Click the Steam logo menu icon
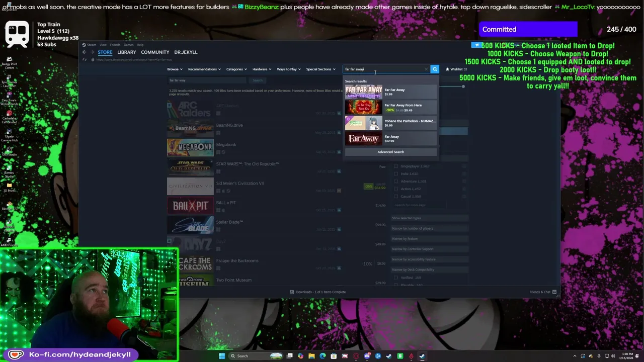Viewport: 644px width, 362px height. tap(85, 45)
